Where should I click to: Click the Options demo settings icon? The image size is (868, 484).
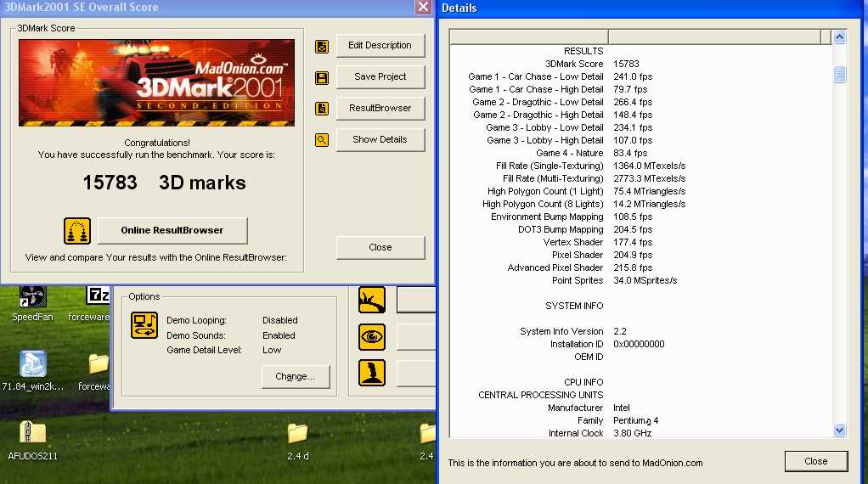[x=144, y=324]
